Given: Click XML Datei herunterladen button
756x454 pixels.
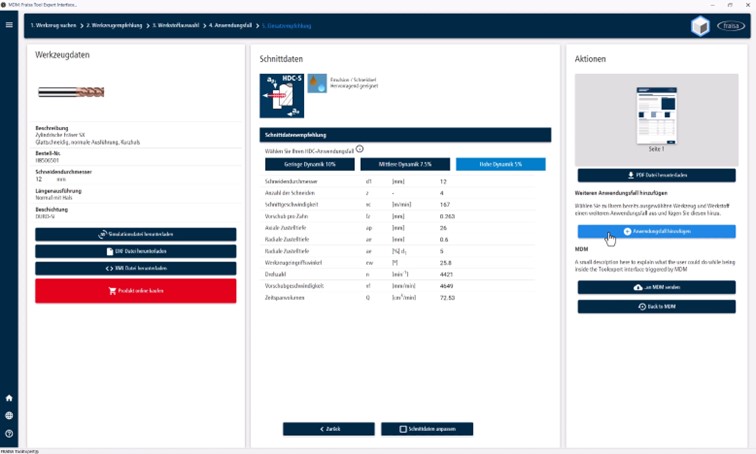Looking at the screenshot, I should tap(135, 268).
